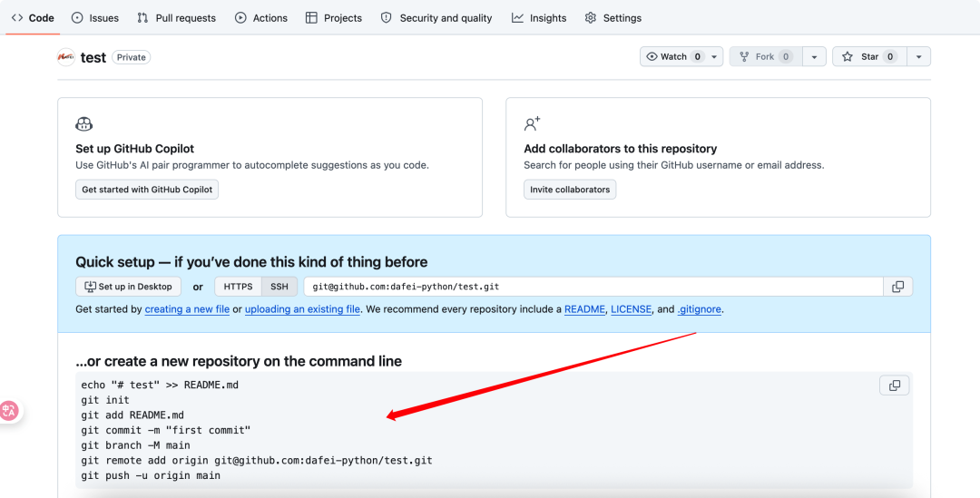Click the add collaborator person icon

point(532,123)
